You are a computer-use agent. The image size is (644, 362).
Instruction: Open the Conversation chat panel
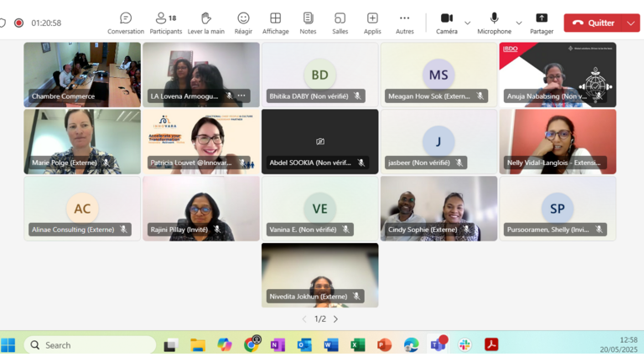tap(125, 23)
